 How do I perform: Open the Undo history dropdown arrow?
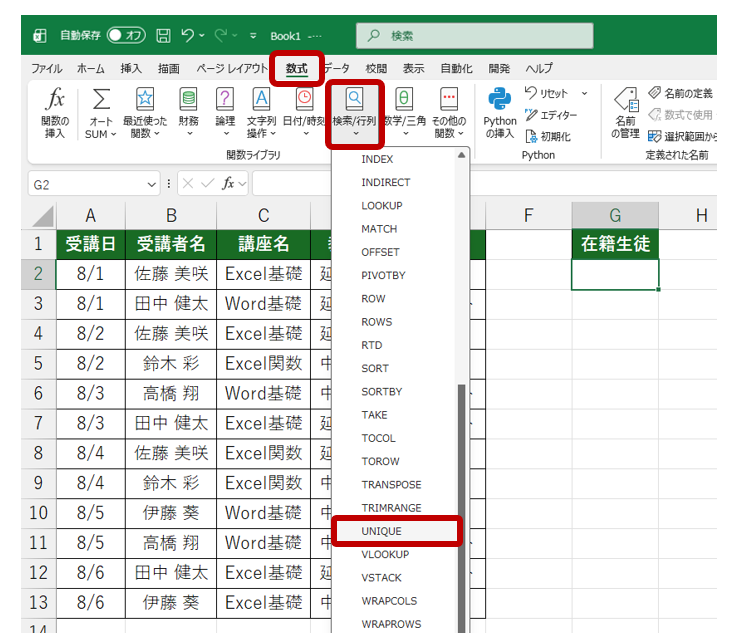click(201, 35)
